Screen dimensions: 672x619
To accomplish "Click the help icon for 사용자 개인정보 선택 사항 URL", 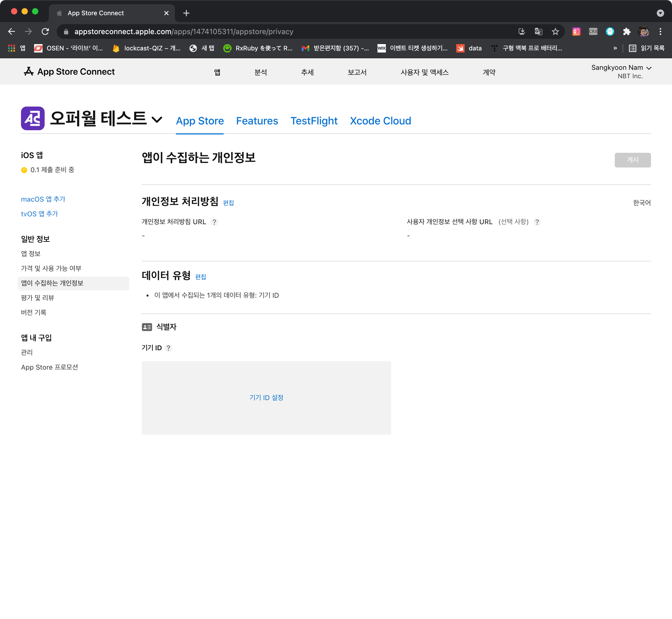I will tap(537, 222).
